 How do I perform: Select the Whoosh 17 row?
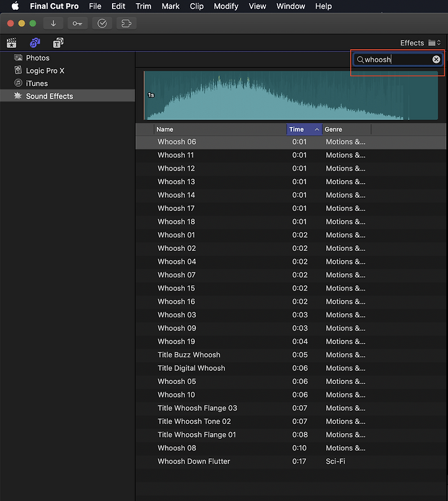point(291,208)
